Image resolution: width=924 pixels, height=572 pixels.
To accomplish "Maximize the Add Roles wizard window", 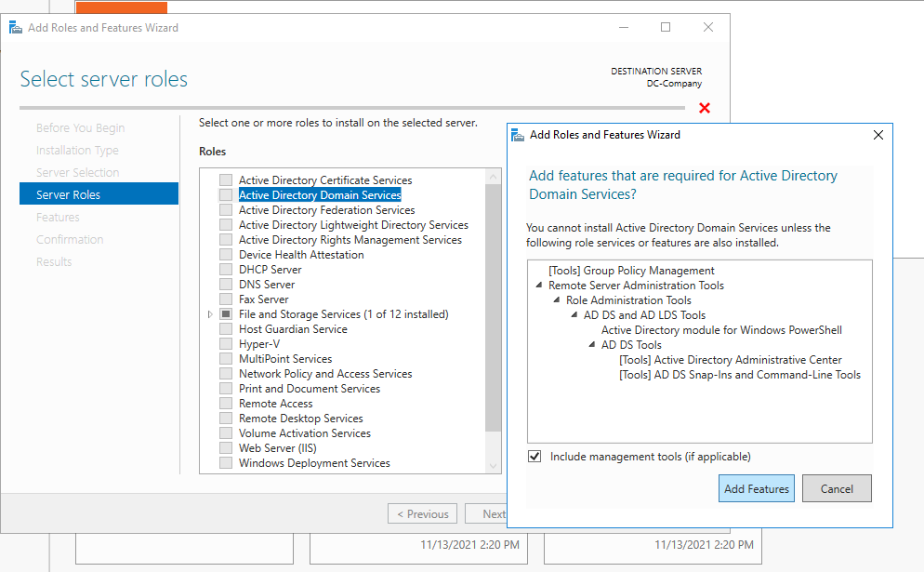I will (x=666, y=28).
